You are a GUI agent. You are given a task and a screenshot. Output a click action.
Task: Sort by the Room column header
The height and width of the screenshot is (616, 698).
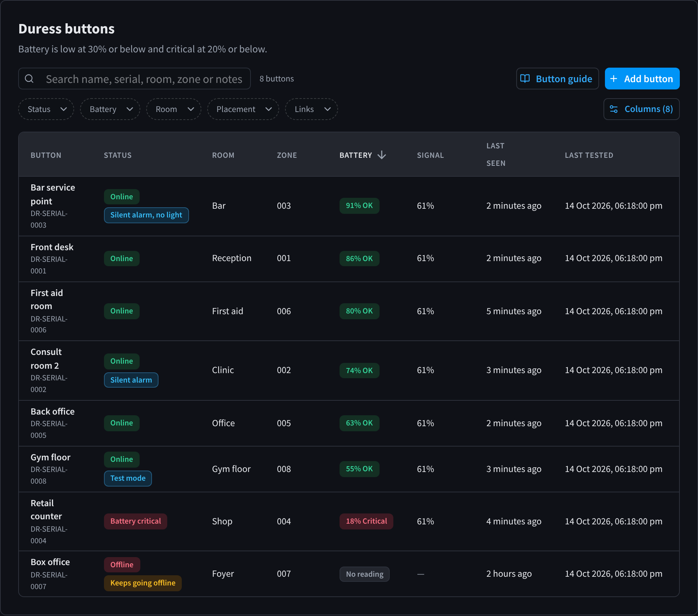223,155
